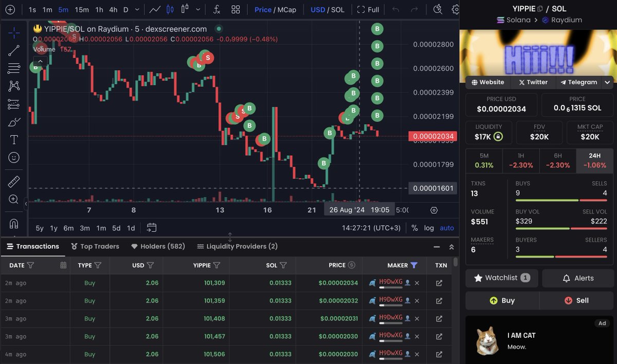Select the trend line drawing tool
Viewport: 617px width, 364px height.
[x=14, y=50]
